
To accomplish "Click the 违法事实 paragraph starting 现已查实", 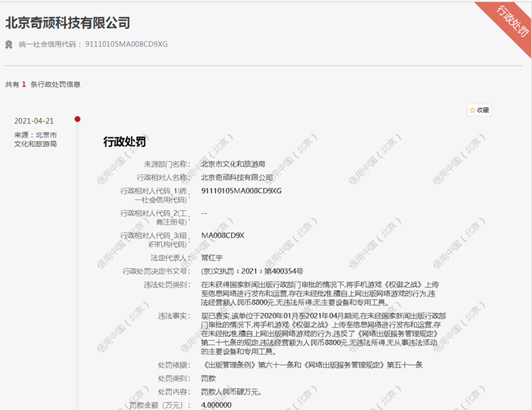I will coord(323,334).
